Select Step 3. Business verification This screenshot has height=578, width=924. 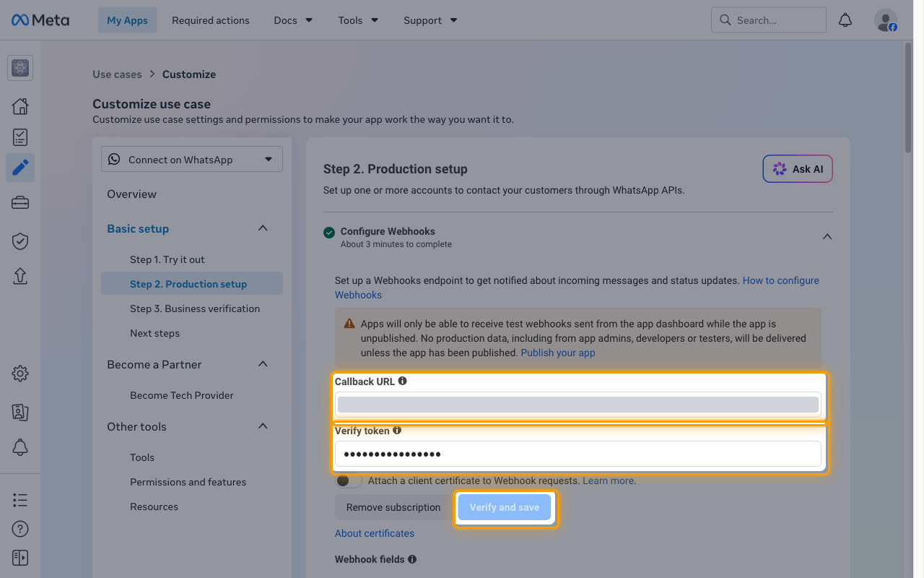pyautogui.click(x=195, y=309)
